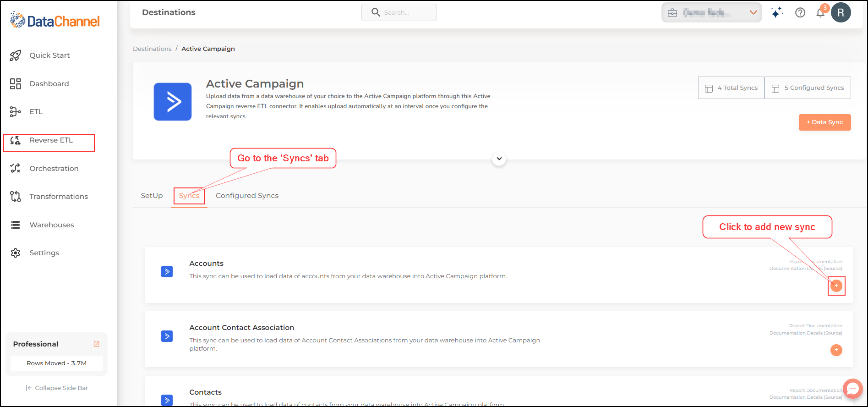Image resolution: width=868 pixels, height=407 pixels.
Task: Switch to the SetUp tab
Action: 152,196
